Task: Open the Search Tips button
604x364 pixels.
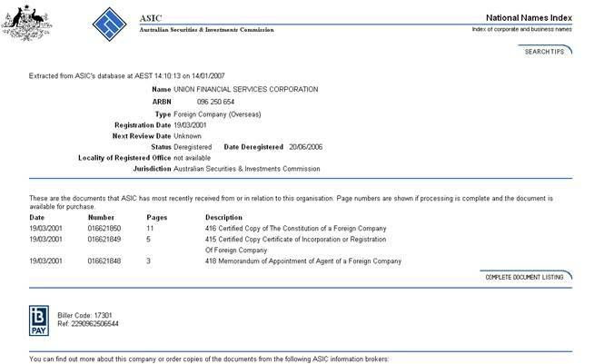Action: coord(544,51)
